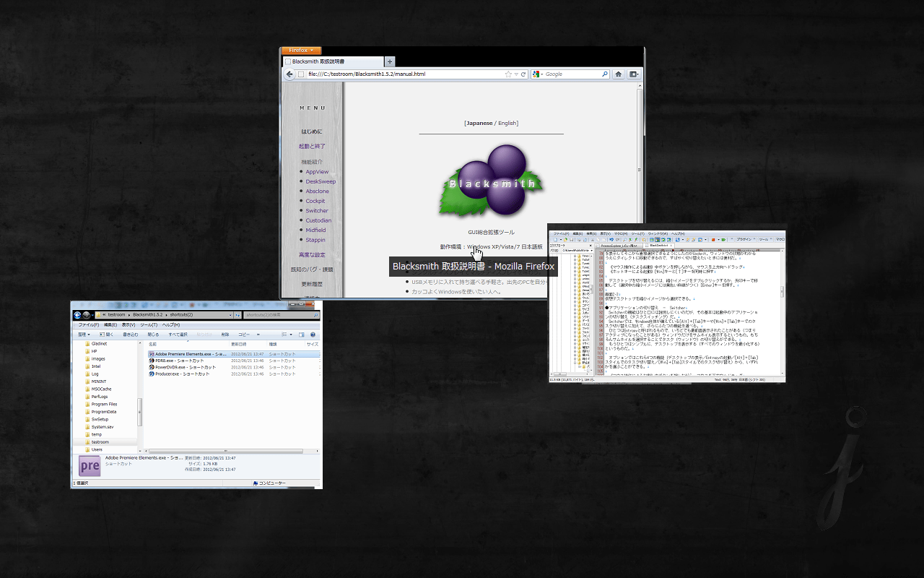Bookmark this page with the star icon
The height and width of the screenshot is (578, 924).
508,74
